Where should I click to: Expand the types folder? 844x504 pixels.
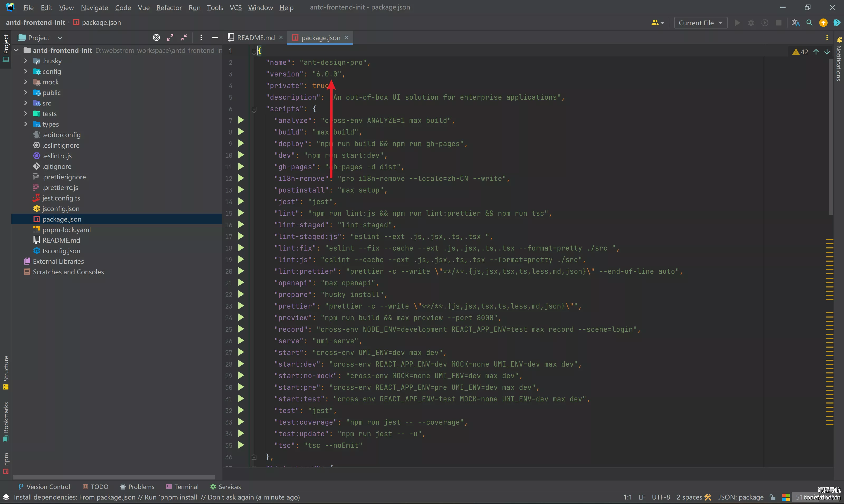tap(26, 124)
